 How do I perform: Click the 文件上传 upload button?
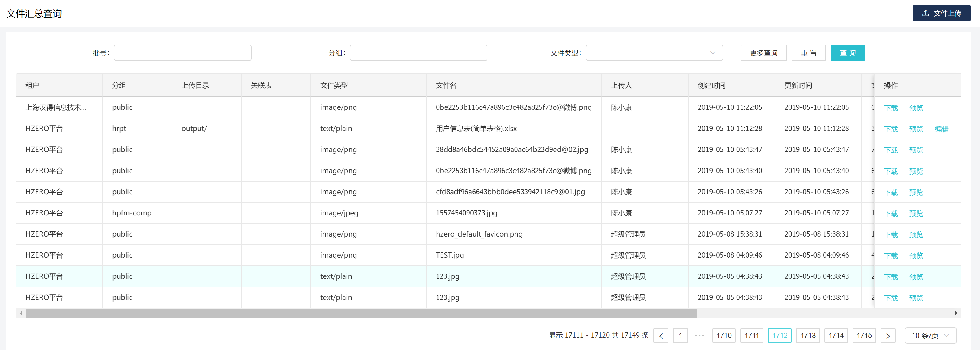tap(941, 13)
